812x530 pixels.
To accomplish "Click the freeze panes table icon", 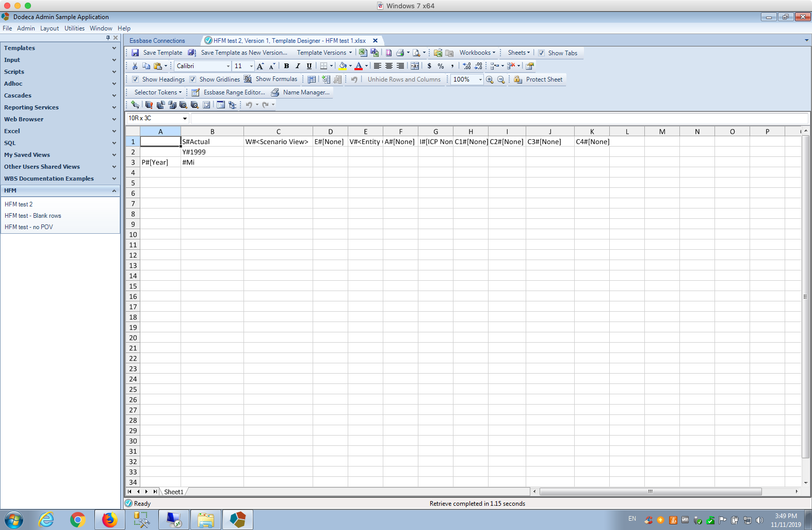I will click(312, 79).
